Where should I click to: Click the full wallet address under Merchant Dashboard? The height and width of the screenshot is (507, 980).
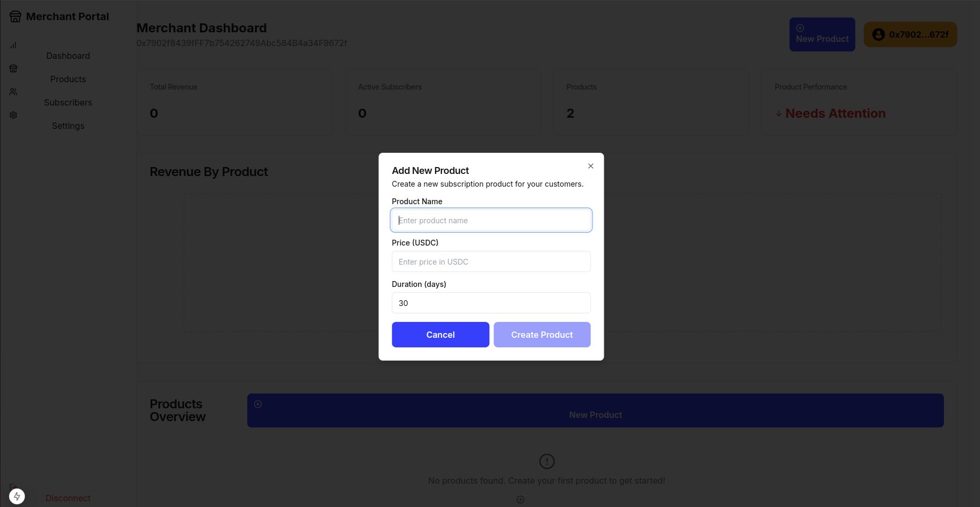coord(242,43)
